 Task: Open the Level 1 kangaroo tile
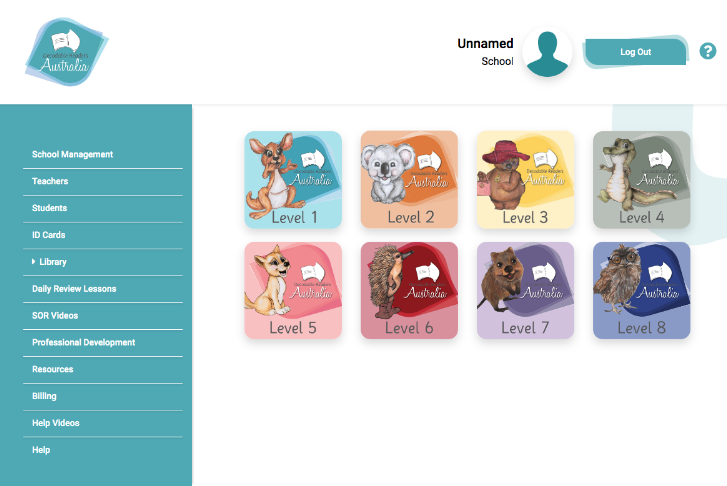pos(293,179)
